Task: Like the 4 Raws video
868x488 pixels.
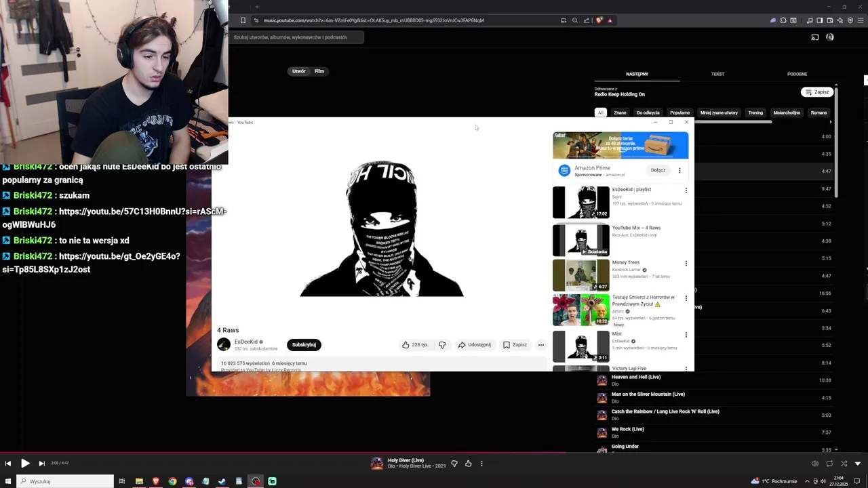Action: [416, 345]
